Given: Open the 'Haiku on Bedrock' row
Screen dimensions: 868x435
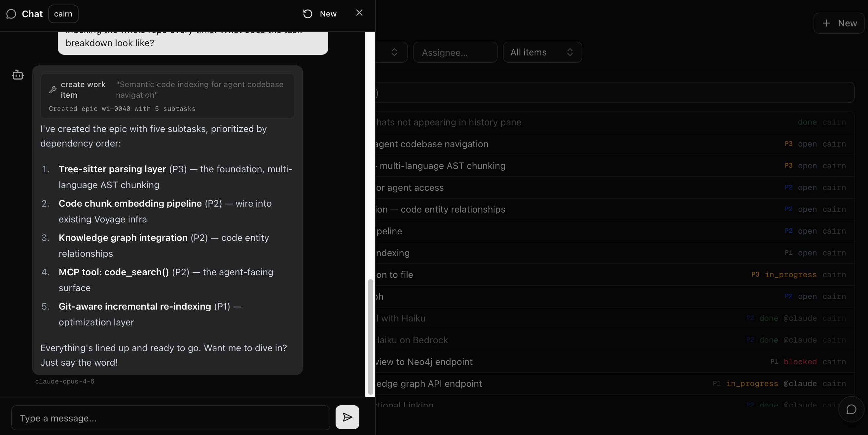Looking at the screenshot, I should pyautogui.click(x=615, y=340).
